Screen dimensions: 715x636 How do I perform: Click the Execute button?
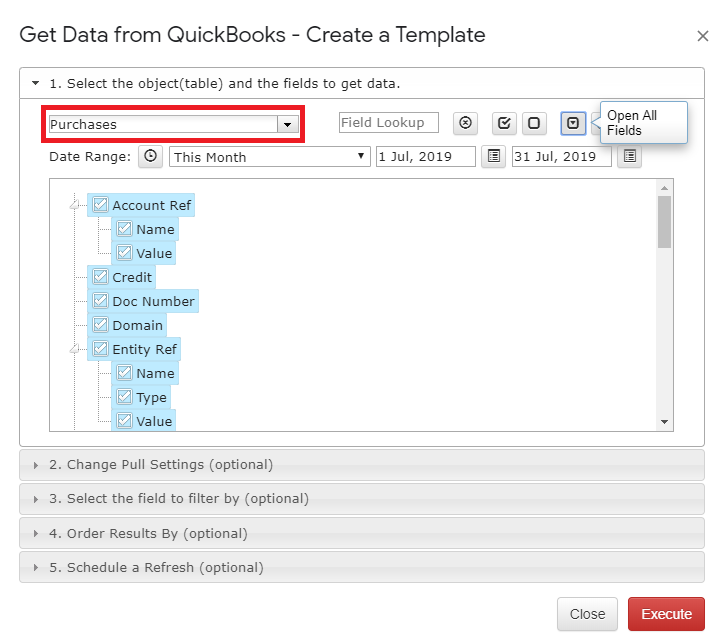tap(666, 614)
